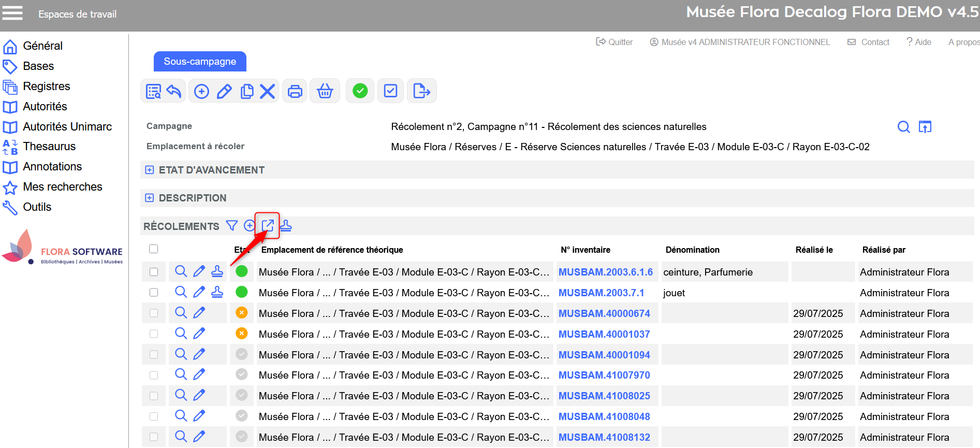Click the stamp icon beside Récolements header
980x448 pixels.
[286, 226]
